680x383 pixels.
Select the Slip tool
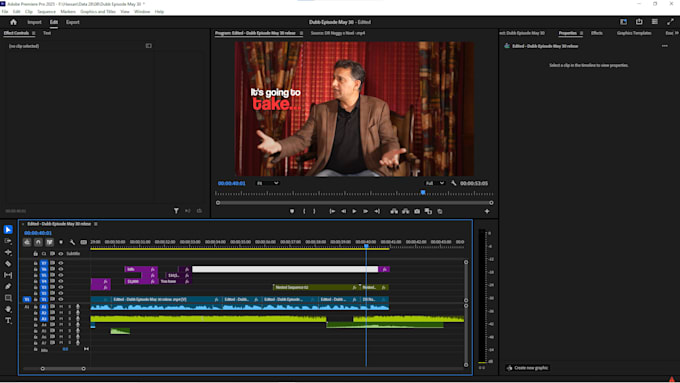pyautogui.click(x=8, y=275)
